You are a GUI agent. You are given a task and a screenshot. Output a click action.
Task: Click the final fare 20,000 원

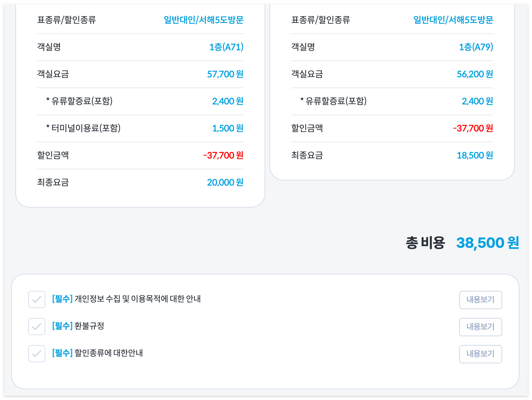pos(225,182)
